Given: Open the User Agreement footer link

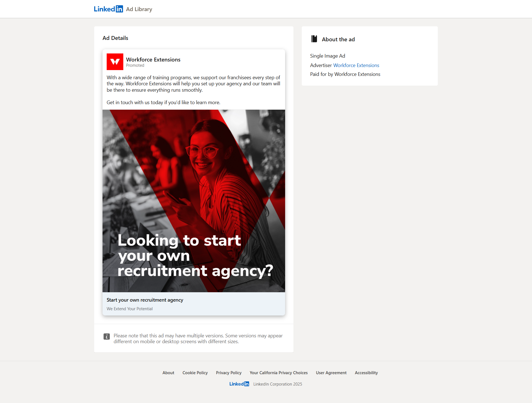Looking at the screenshot, I should [331, 373].
